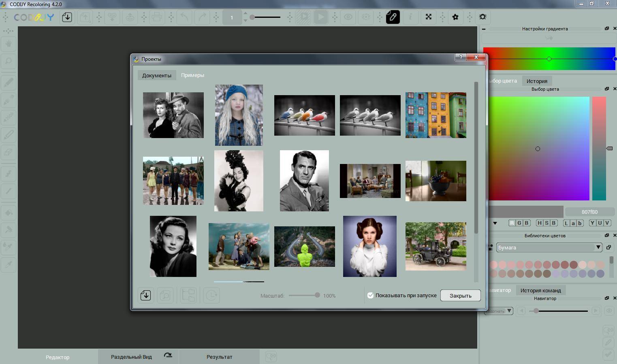Image resolution: width=617 pixels, height=364 pixels.
Task: Click the undo arrow in the main toolbar
Action: (x=184, y=17)
